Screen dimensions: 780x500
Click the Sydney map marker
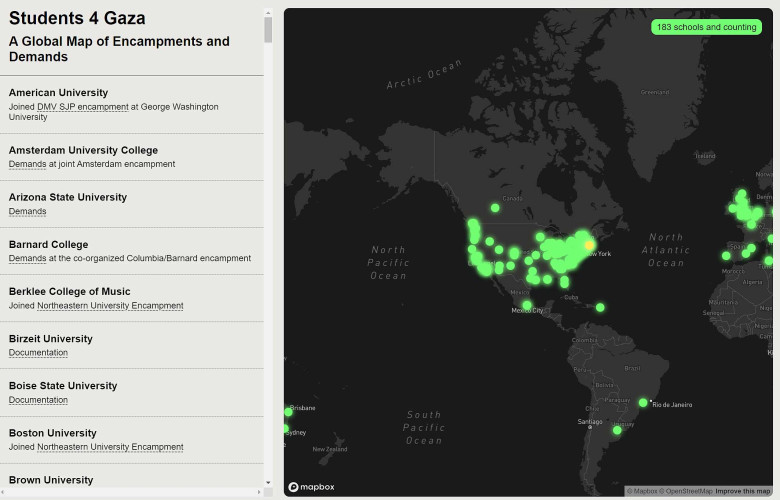pos(287,429)
